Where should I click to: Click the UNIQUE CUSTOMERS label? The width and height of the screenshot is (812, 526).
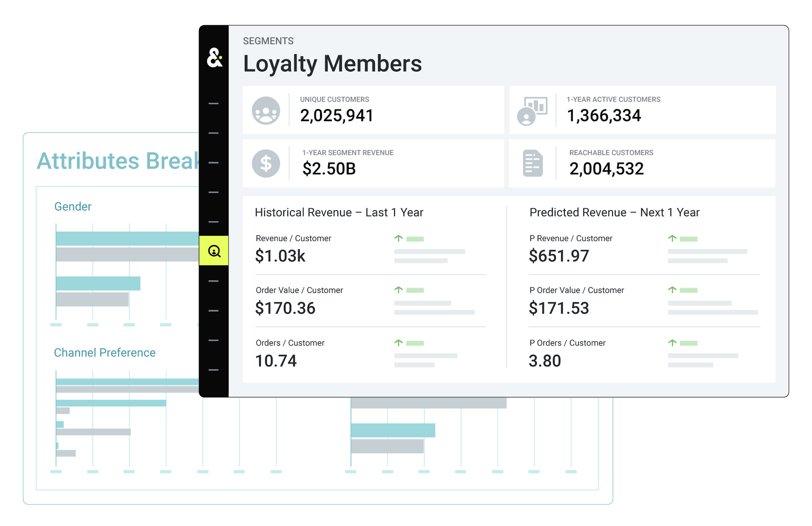(x=334, y=99)
